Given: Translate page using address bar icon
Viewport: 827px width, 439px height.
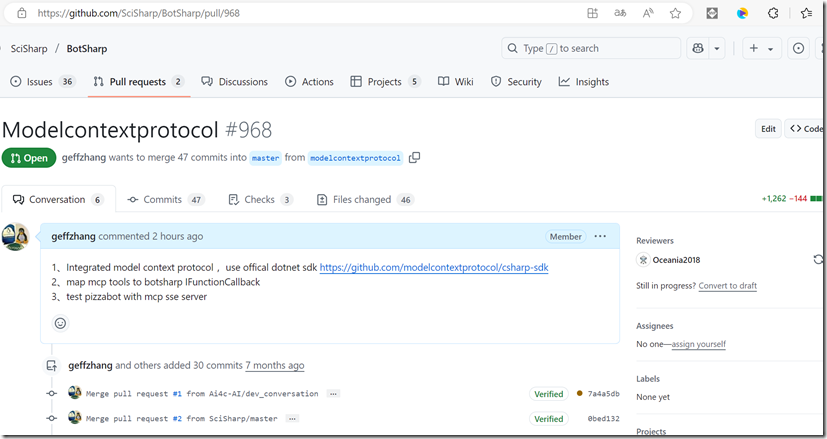Looking at the screenshot, I should tap(620, 14).
